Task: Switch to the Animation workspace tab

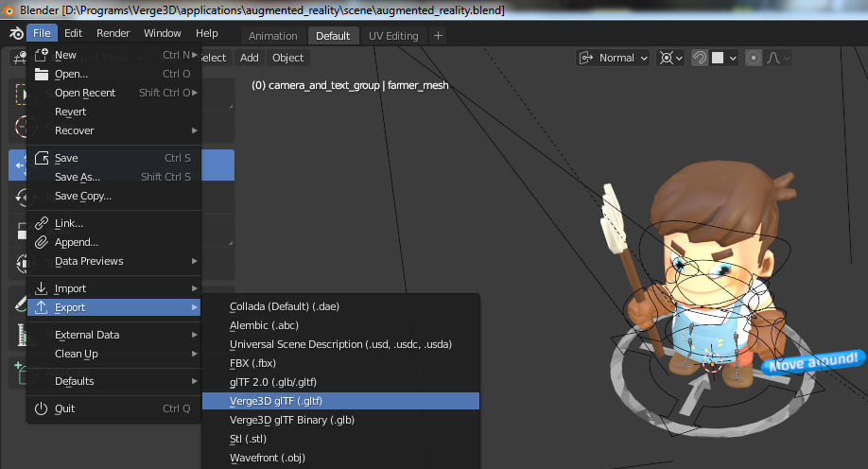Action: (273, 36)
